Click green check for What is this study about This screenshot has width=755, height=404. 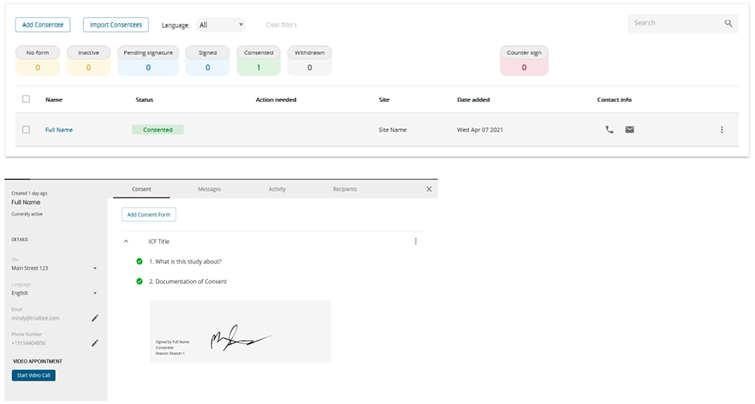pyautogui.click(x=139, y=261)
